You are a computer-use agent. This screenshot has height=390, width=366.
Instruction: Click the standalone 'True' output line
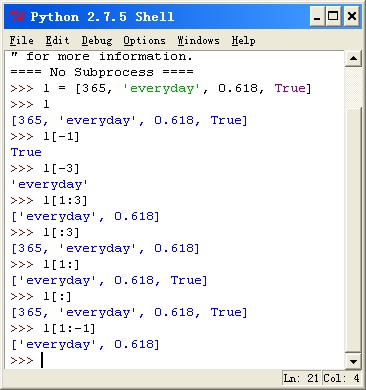[x=26, y=152]
